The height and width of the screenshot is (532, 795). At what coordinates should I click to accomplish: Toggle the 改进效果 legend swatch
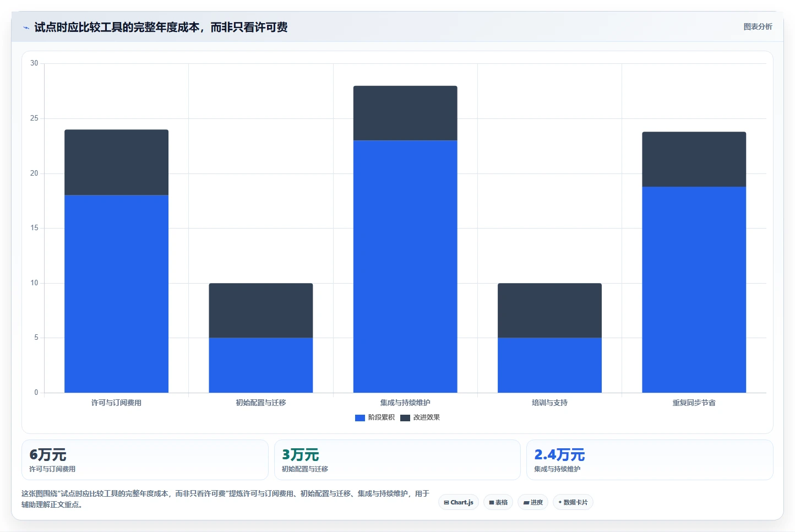tap(405, 418)
